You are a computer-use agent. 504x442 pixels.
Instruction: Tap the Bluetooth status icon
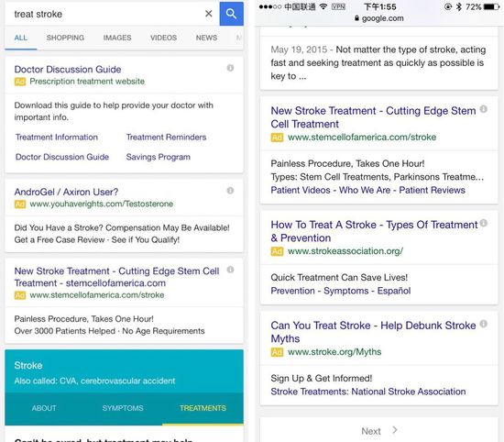pyautogui.click(x=459, y=6)
